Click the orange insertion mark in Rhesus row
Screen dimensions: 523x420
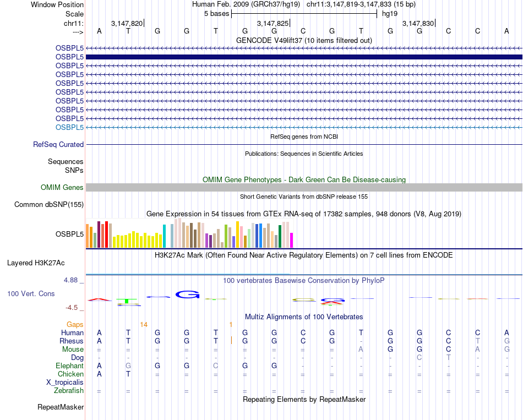pos(231,340)
